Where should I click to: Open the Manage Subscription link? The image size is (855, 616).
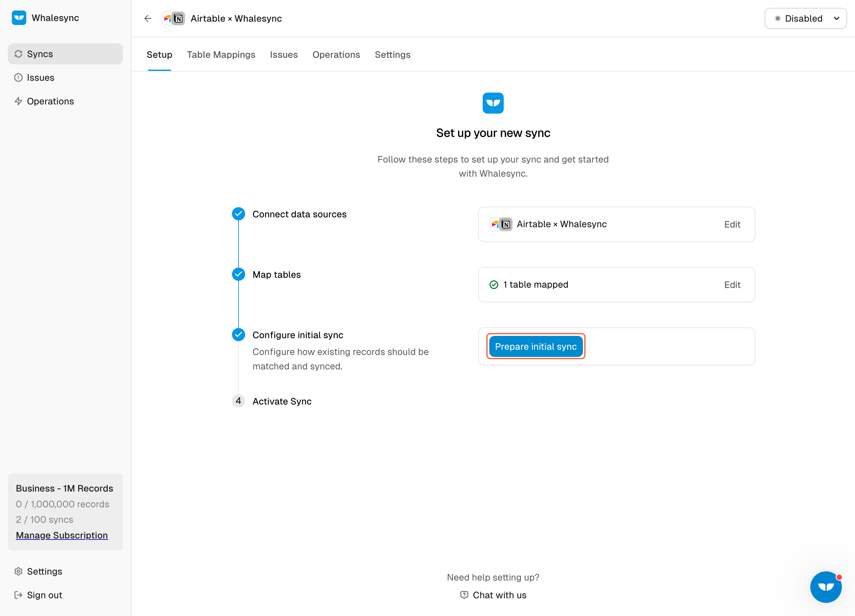click(62, 535)
